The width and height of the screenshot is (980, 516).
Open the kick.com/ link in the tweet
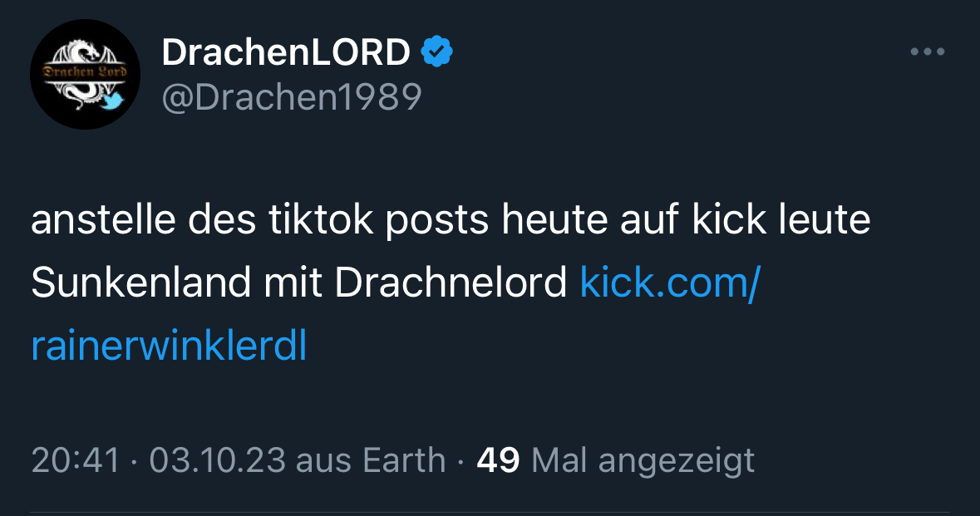coord(670,283)
